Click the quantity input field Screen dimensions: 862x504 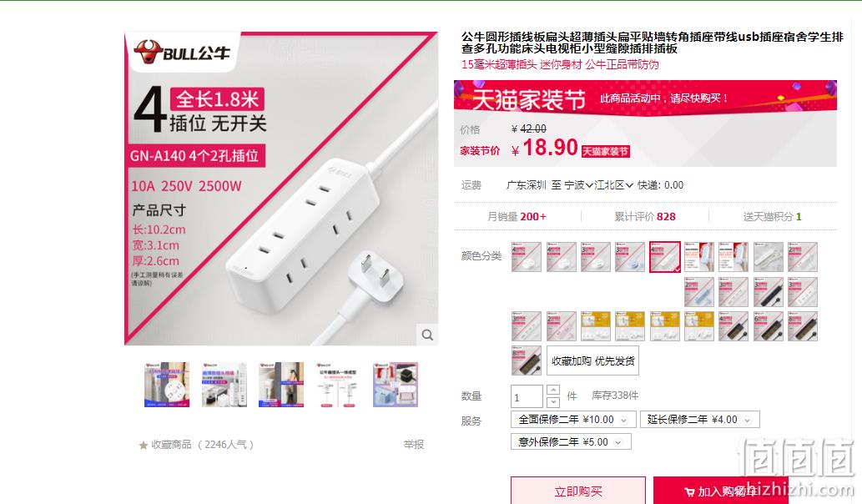click(527, 396)
